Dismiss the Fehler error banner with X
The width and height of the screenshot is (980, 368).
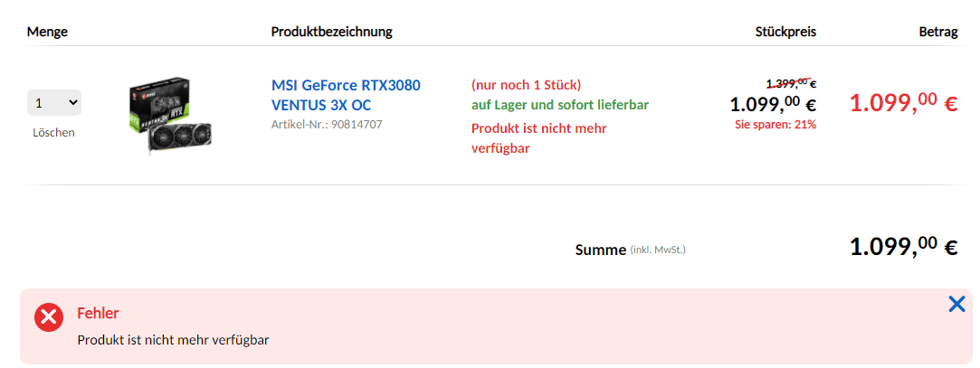pos(956,305)
